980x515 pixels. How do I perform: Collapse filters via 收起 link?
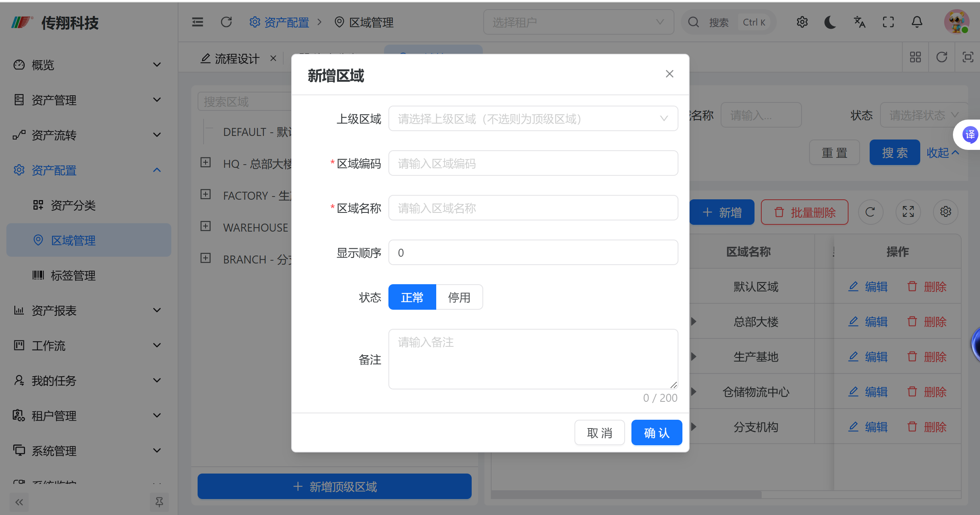pos(943,153)
